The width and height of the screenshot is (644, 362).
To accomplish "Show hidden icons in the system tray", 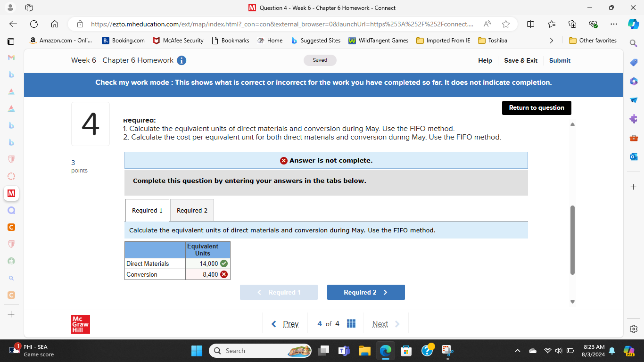I will click(x=518, y=351).
